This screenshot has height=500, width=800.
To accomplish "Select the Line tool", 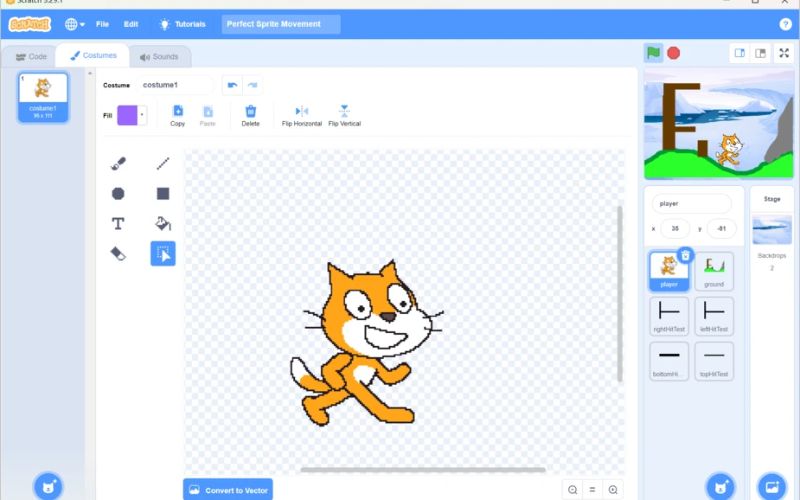I will click(163, 163).
